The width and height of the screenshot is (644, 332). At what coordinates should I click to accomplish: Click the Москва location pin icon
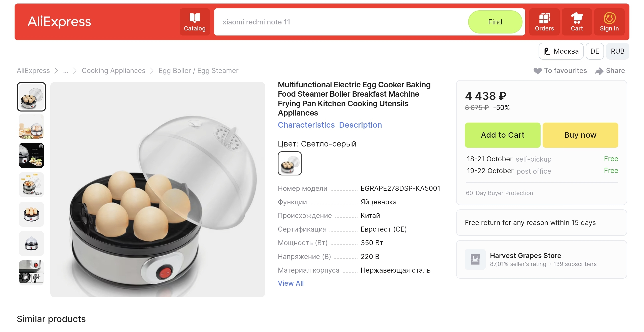point(547,51)
